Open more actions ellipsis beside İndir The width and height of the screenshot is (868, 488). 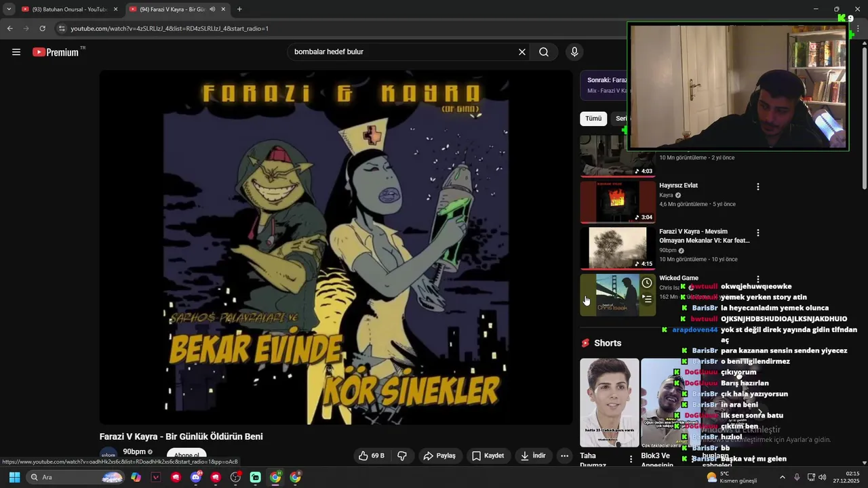coord(564,455)
